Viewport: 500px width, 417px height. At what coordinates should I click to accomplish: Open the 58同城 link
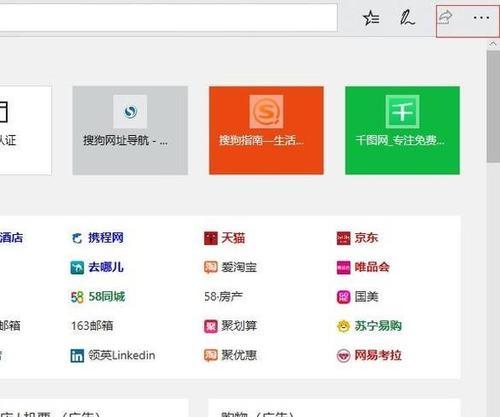[x=107, y=297]
